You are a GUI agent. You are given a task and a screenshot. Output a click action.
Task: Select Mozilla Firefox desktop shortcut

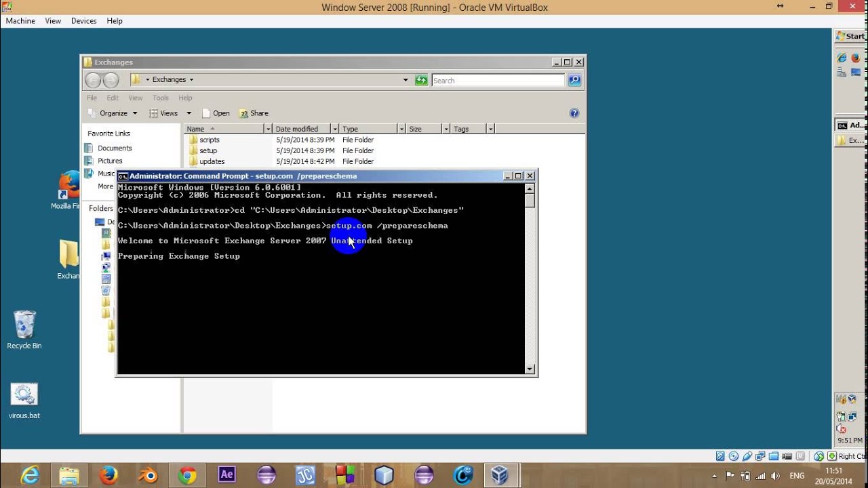[68, 190]
